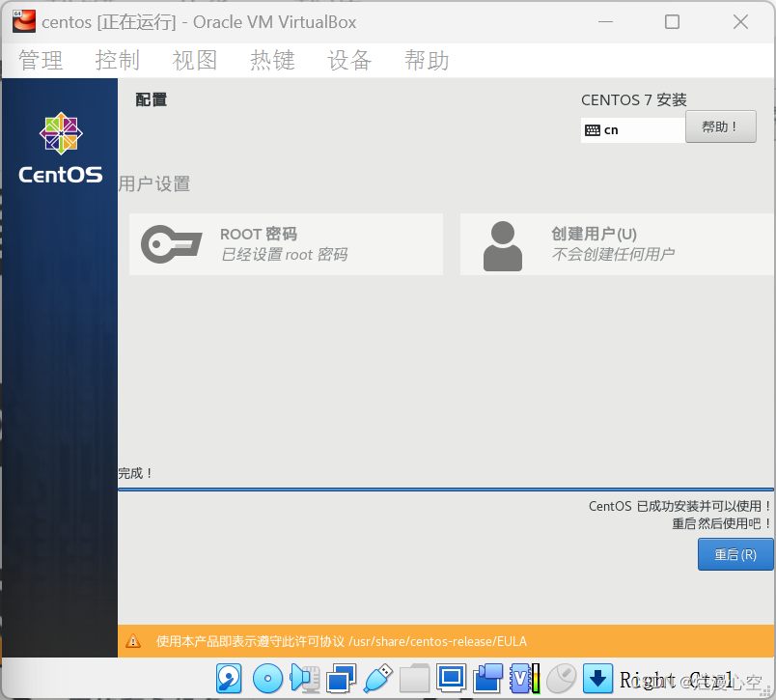Viewport: 776px width, 700px height.
Task: Click the network adapter status icon
Action: (x=341, y=678)
